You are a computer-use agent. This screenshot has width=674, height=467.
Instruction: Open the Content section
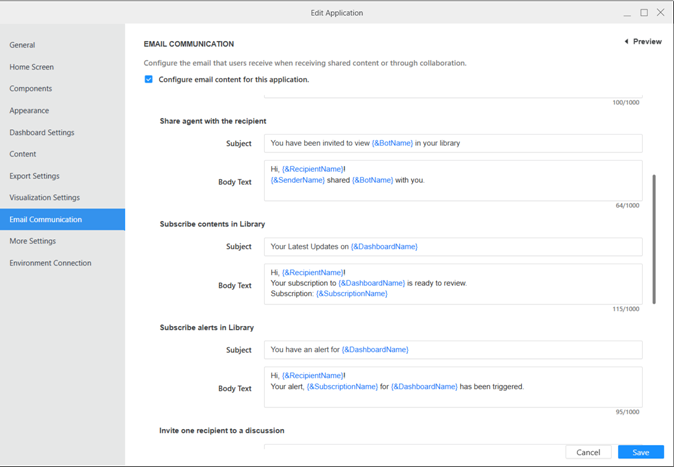pos(23,154)
